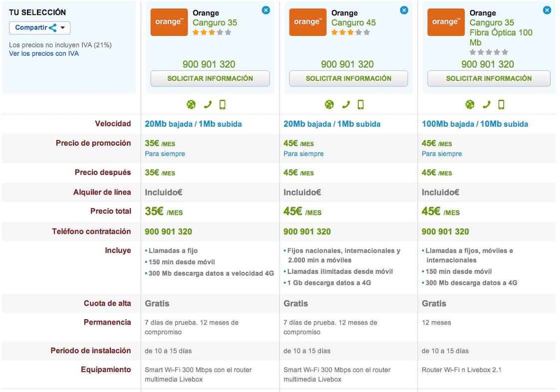The image size is (560, 392).
Task: Open the Canguro 45 plan title link
Action: [353, 22]
